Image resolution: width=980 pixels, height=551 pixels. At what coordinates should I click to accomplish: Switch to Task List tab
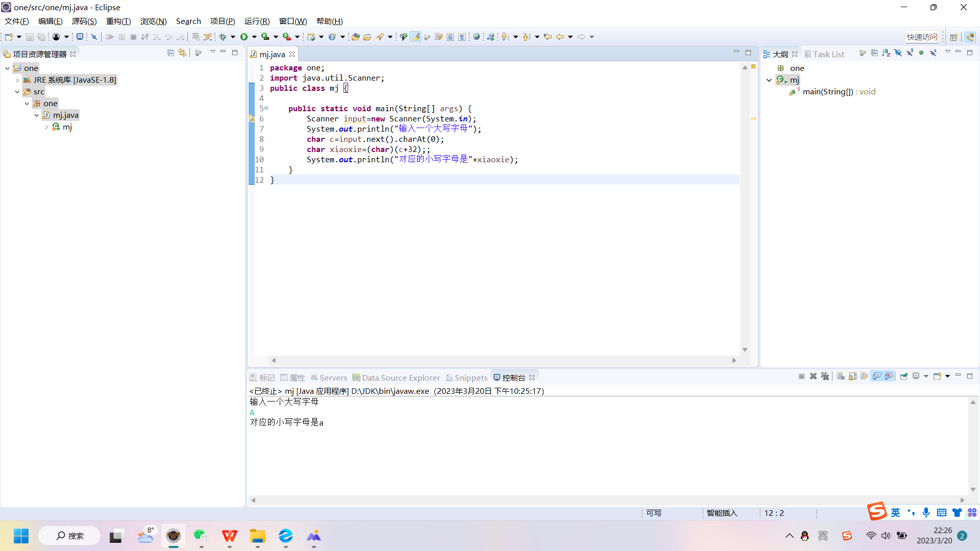(x=828, y=54)
